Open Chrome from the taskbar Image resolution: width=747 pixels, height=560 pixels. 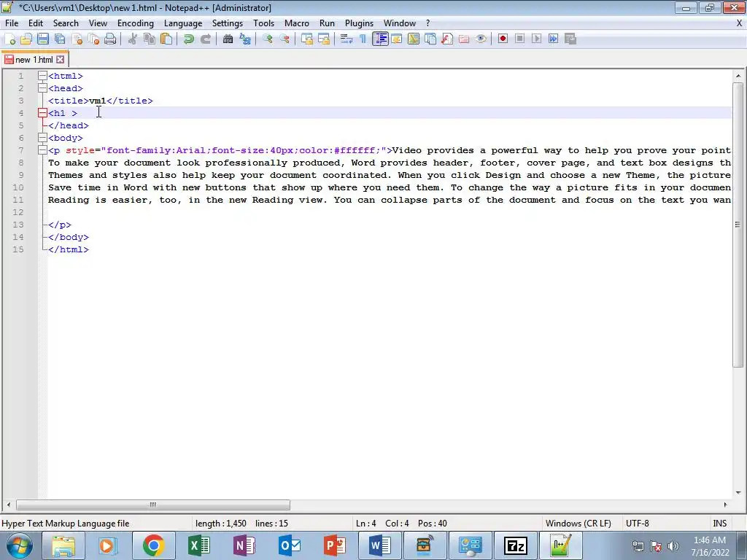pyautogui.click(x=153, y=545)
